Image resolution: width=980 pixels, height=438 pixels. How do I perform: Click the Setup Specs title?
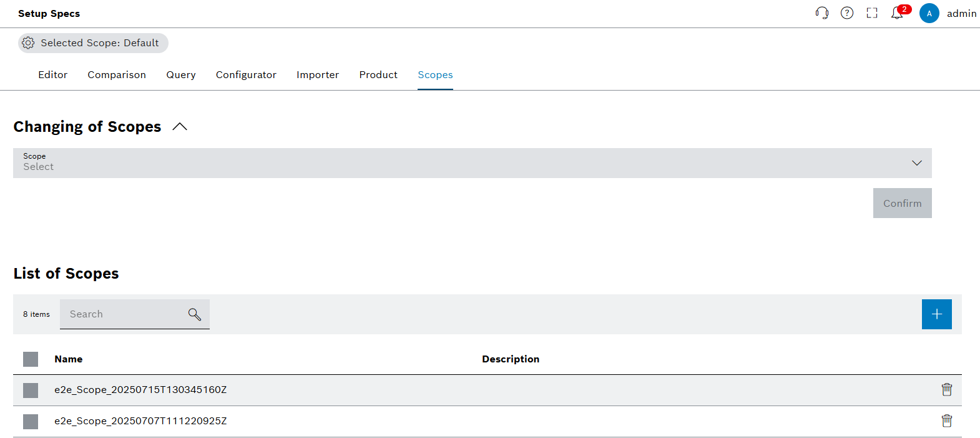tap(49, 14)
